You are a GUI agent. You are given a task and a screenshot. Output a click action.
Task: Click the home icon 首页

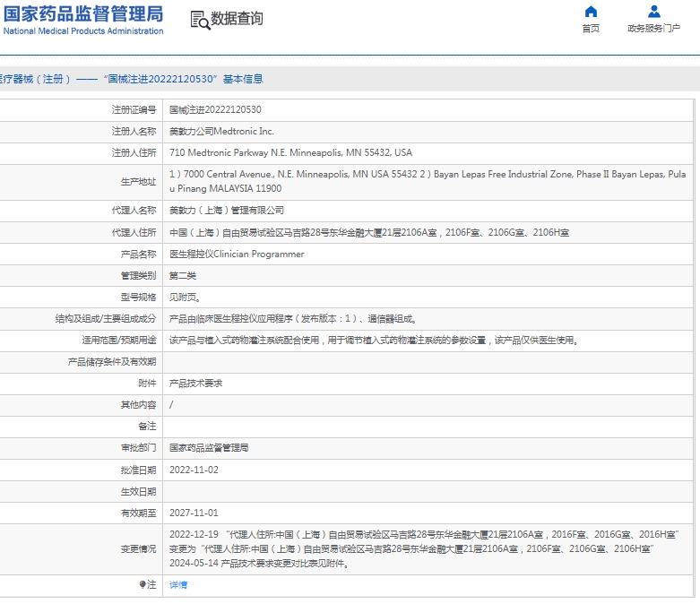click(591, 12)
